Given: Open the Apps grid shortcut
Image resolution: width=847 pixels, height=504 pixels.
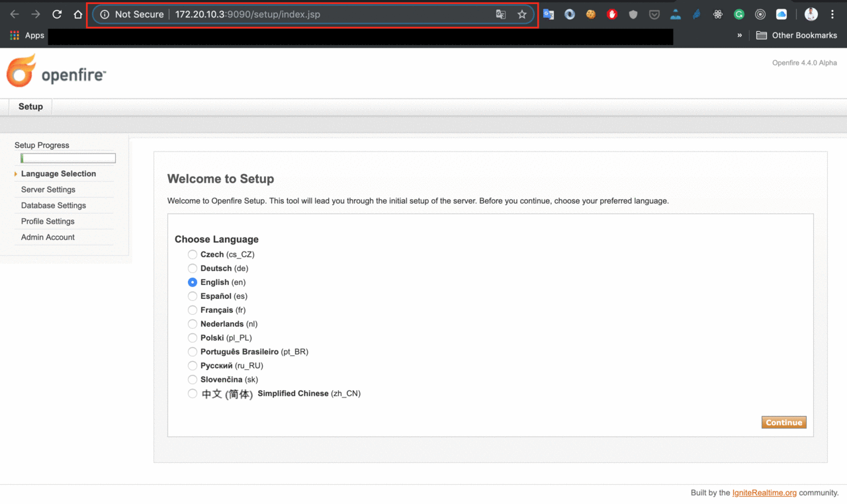Looking at the screenshot, I should (26, 36).
